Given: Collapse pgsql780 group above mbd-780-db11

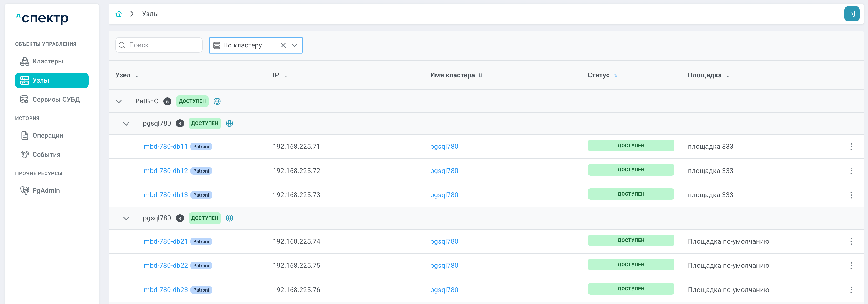Looking at the screenshot, I should [126, 124].
